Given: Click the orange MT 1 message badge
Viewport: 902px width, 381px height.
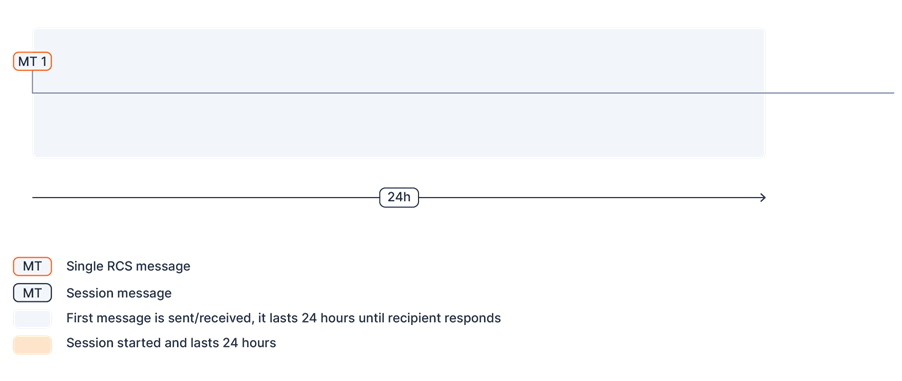Looking at the screenshot, I should tap(32, 62).
